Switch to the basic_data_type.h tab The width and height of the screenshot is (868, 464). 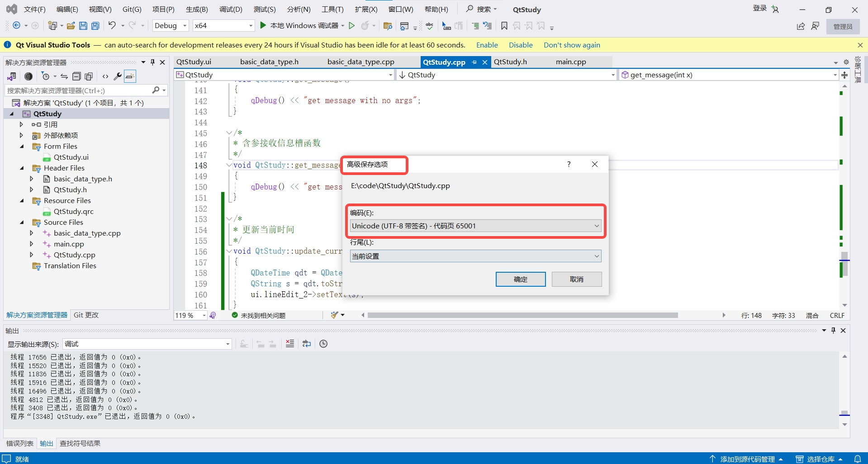(269, 62)
